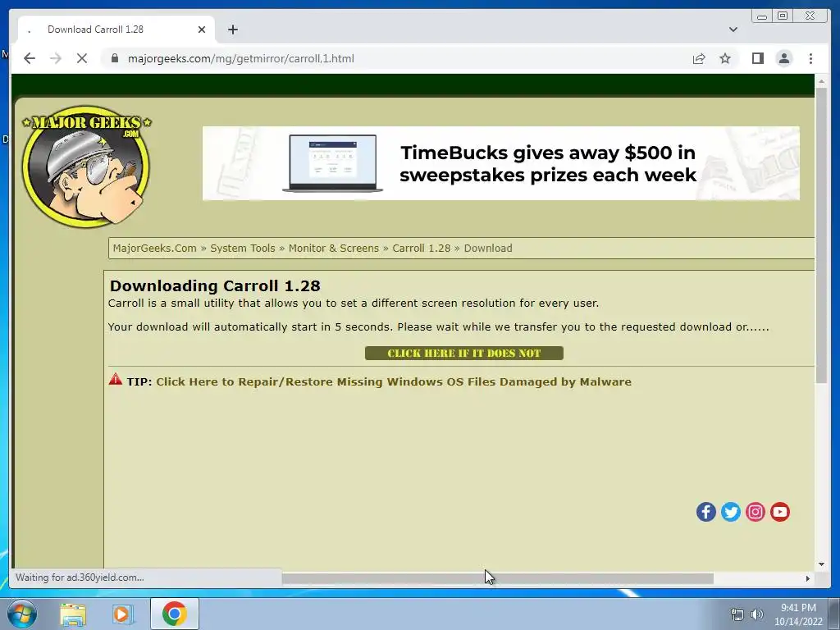Click the red warning triangle icon
The height and width of the screenshot is (630, 840).
[115, 379]
